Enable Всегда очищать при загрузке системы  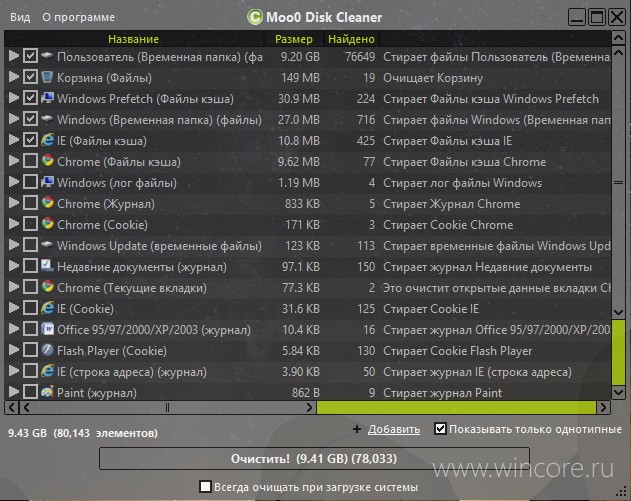tap(205, 487)
